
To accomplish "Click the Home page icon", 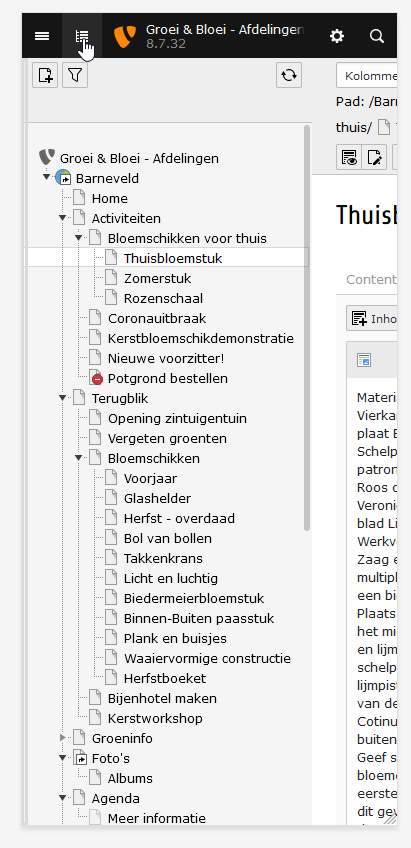I will 79,198.
